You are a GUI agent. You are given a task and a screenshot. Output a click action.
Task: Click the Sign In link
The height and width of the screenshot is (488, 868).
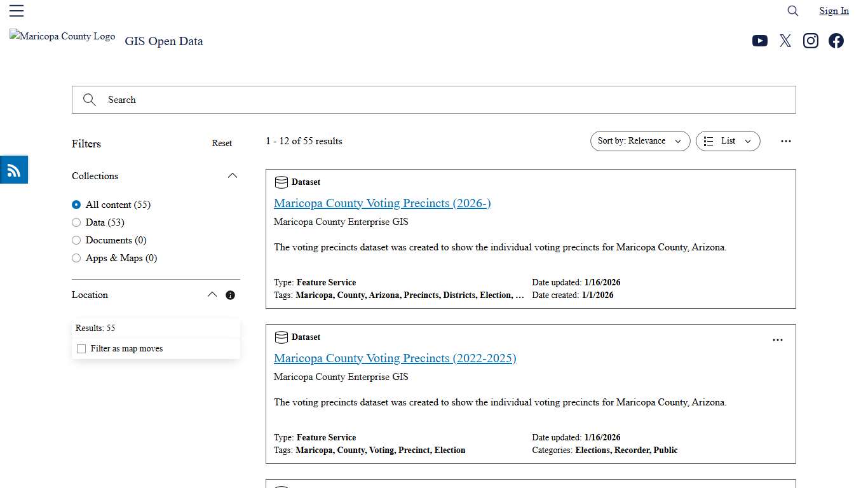(834, 11)
